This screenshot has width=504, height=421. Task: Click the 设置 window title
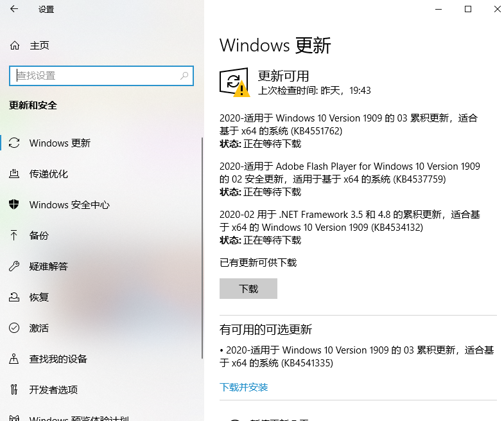[x=46, y=10]
